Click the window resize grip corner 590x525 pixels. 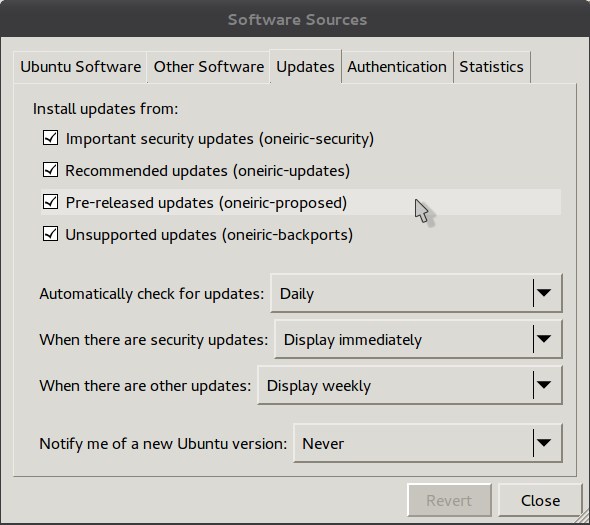584,517
